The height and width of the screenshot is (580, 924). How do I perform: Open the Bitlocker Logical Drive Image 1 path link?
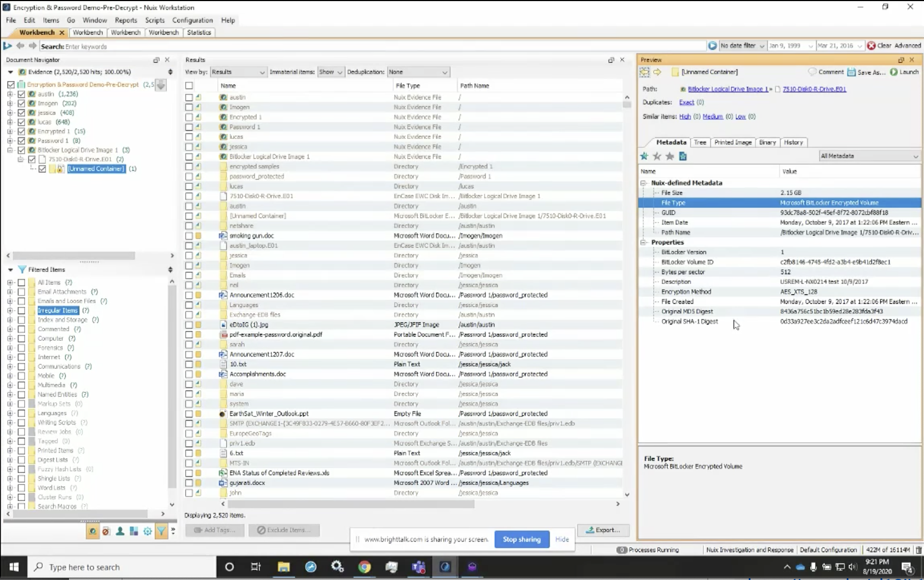[x=727, y=89]
